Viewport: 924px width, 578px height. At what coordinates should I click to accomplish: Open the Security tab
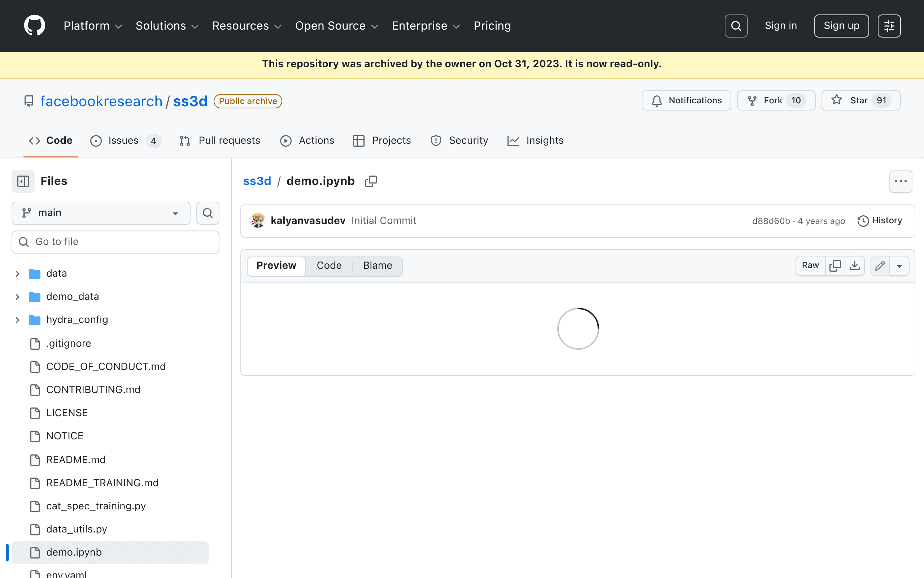[x=459, y=141]
